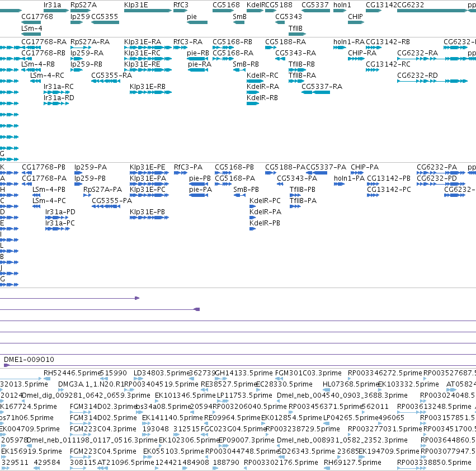Screen dimensions: 476x471
Task: Select transcript "CG13142-RC"
Action: coord(388,64)
